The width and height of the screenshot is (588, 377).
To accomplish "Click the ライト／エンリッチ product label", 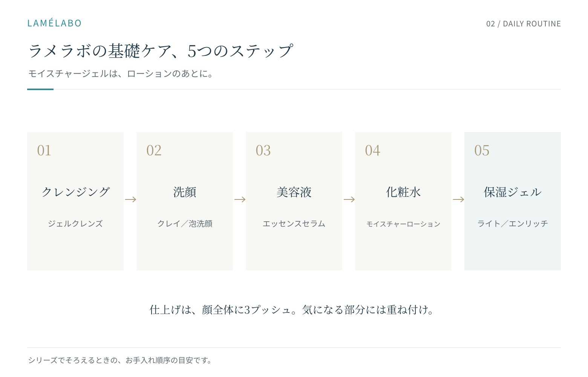I will coord(513,224).
